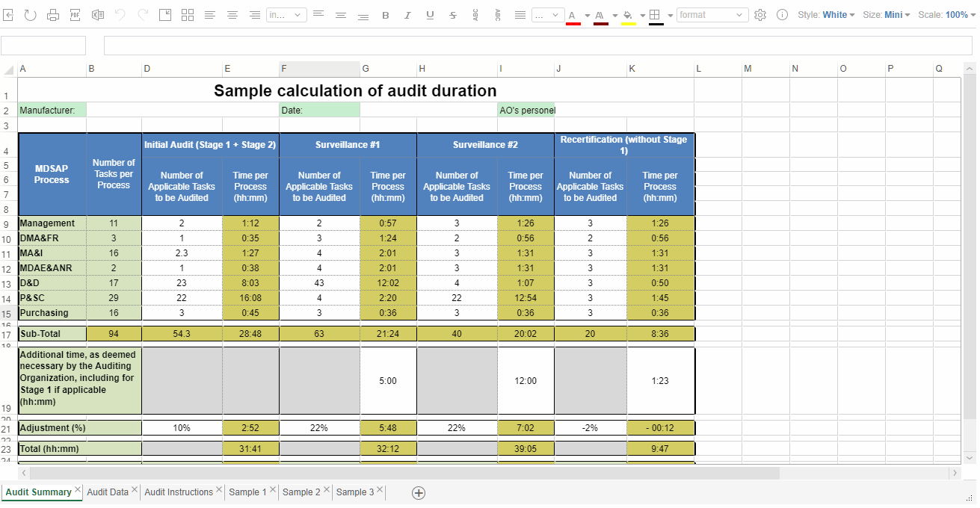Click the second vertical ABC text rotation icon
The width and height of the screenshot is (980, 508).
pyautogui.click(x=498, y=15)
